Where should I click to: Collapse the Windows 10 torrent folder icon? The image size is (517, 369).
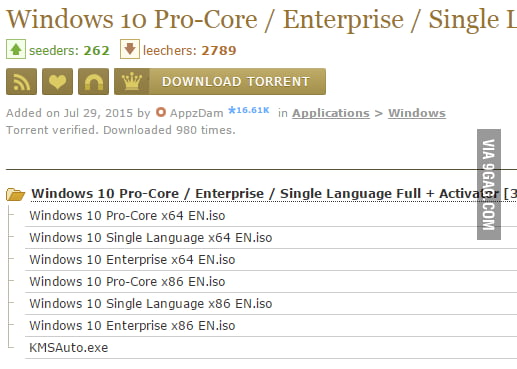[15, 194]
